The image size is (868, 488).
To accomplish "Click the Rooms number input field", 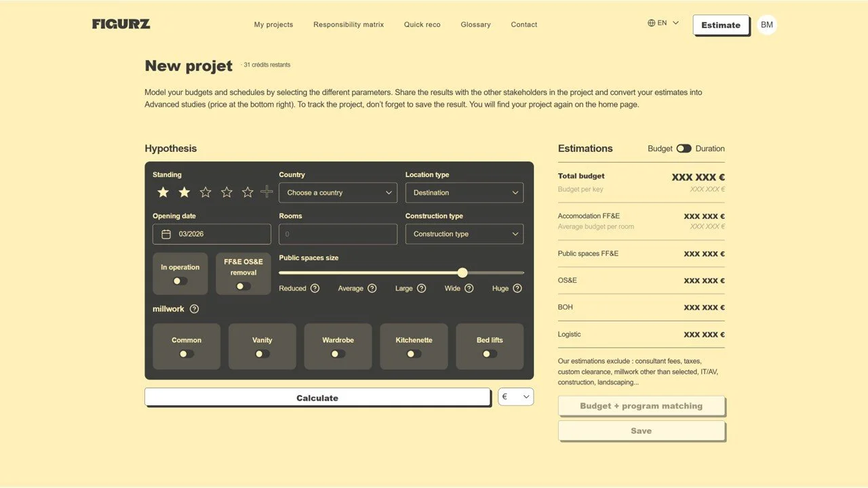I will click(338, 234).
